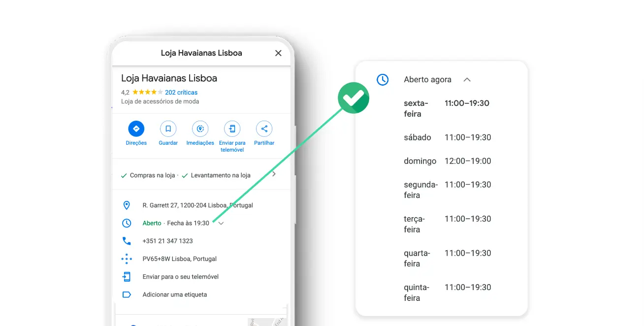Select the quarta-feira hours row
This screenshot has width=644, height=326.
point(448,258)
